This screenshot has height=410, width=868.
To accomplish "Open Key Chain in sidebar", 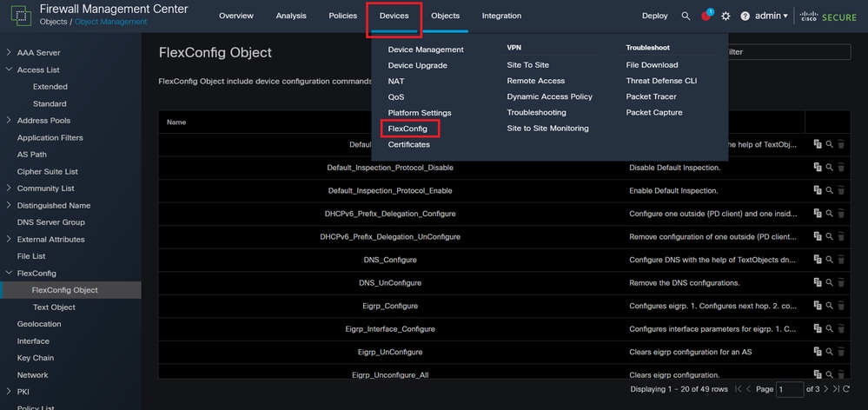I will coord(36,358).
